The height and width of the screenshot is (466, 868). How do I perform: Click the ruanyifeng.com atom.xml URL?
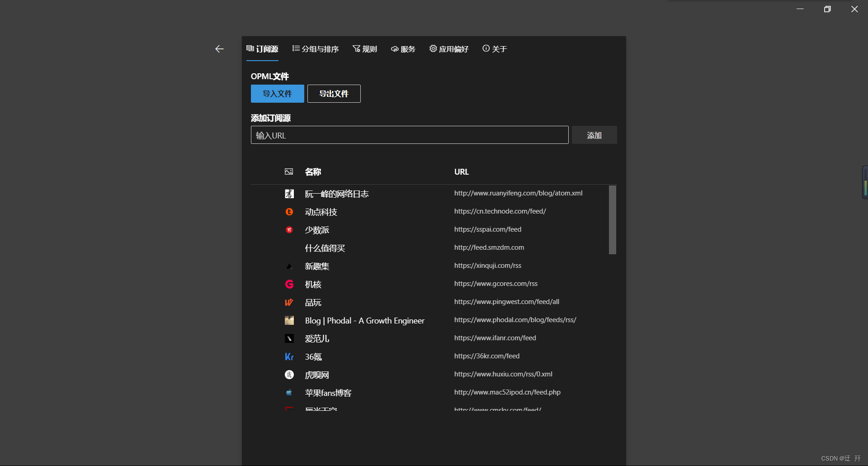[x=519, y=193]
